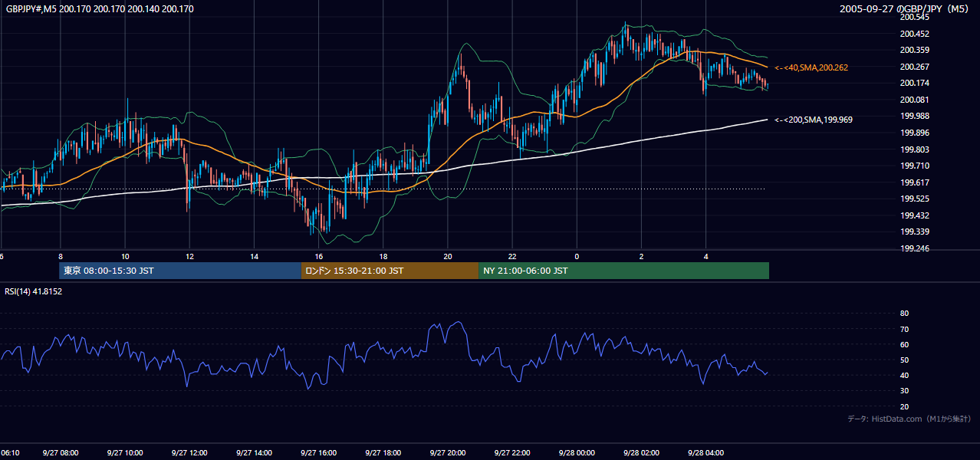
Task: Click RSI scale value 30
Action: pos(904,391)
